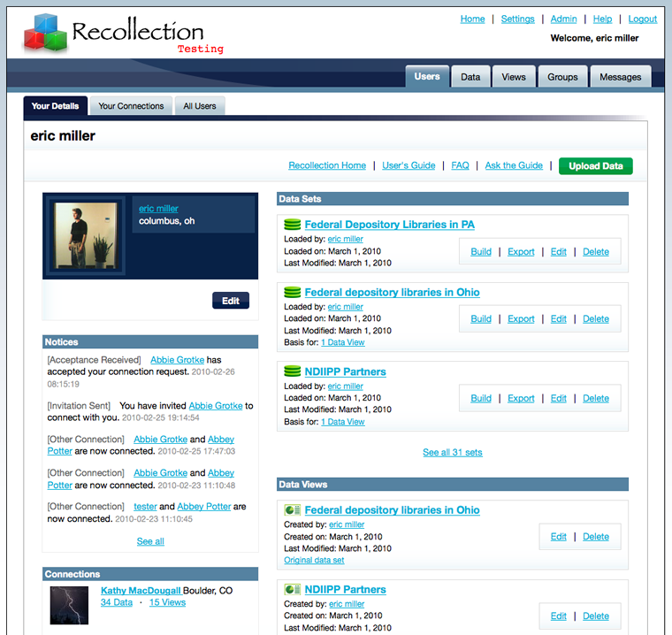The width and height of the screenshot is (672, 635).
Task: Open the eric miller link in the profile card
Action: 158,209
